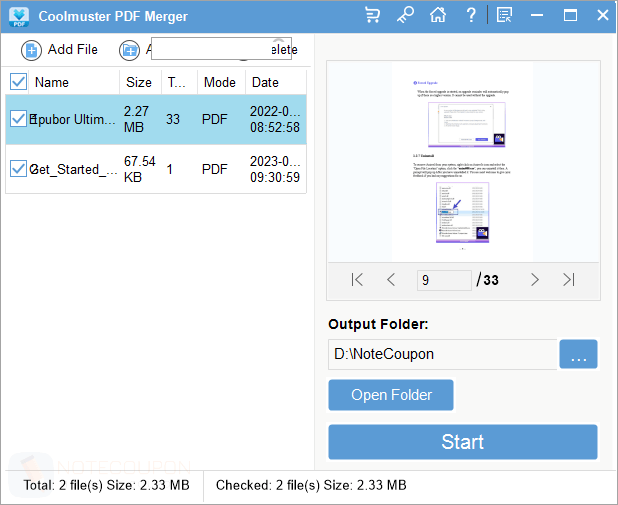
Task: Click the Name column header
Action: click(52, 82)
